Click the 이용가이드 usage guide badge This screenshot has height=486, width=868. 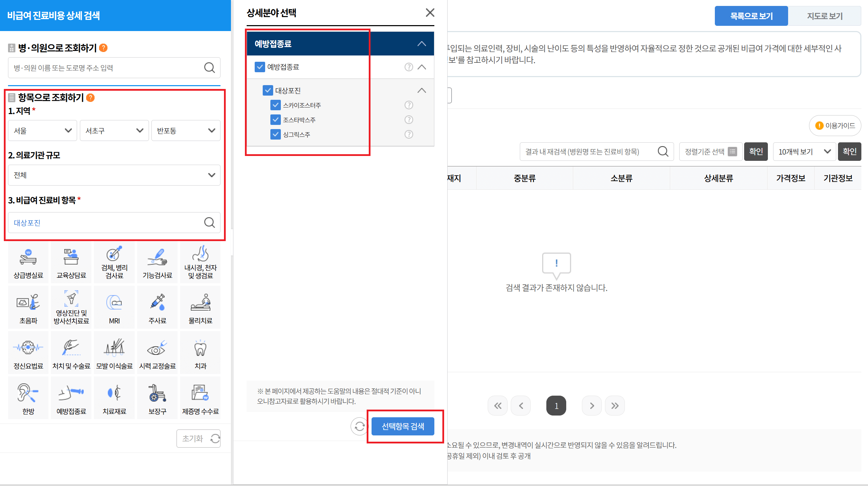click(835, 126)
